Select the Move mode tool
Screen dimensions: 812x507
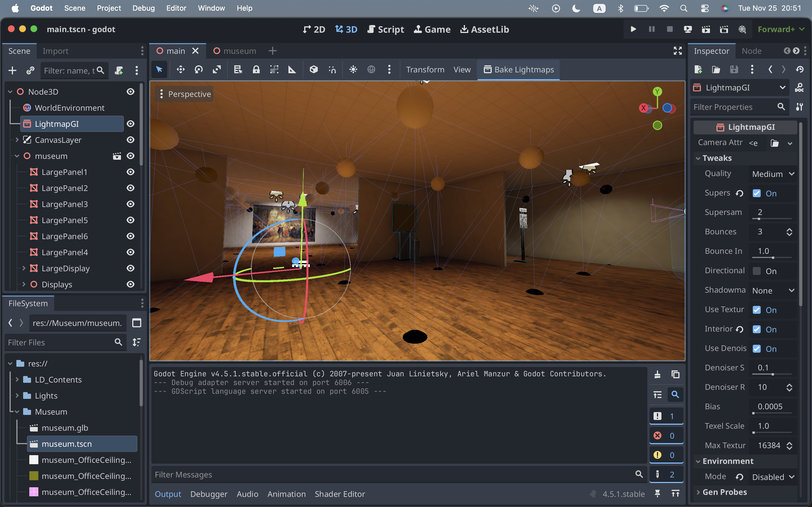180,69
